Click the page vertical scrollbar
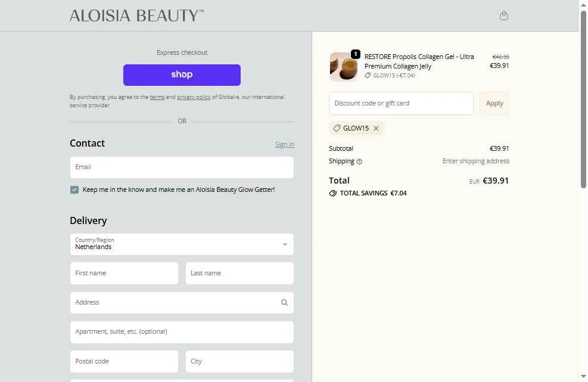 (583, 100)
